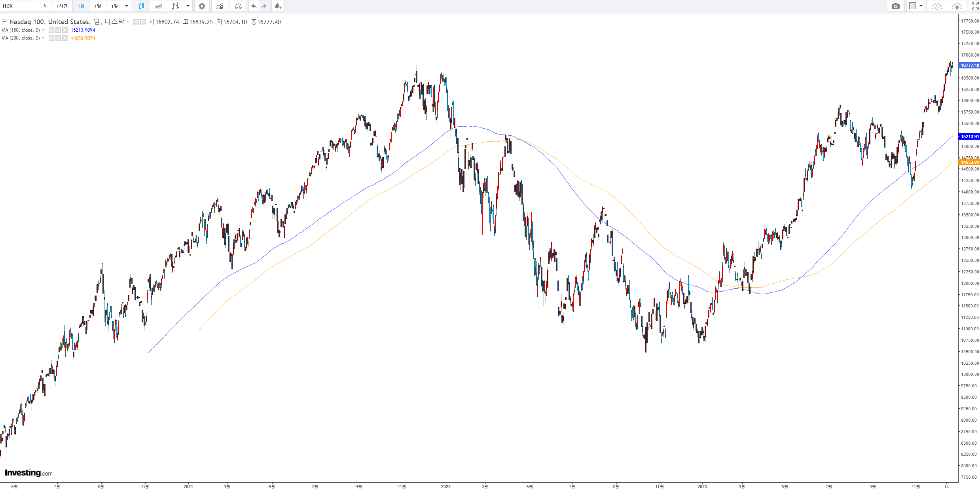Open the Investing.com logo link
The image size is (980, 489).
pos(28,473)
